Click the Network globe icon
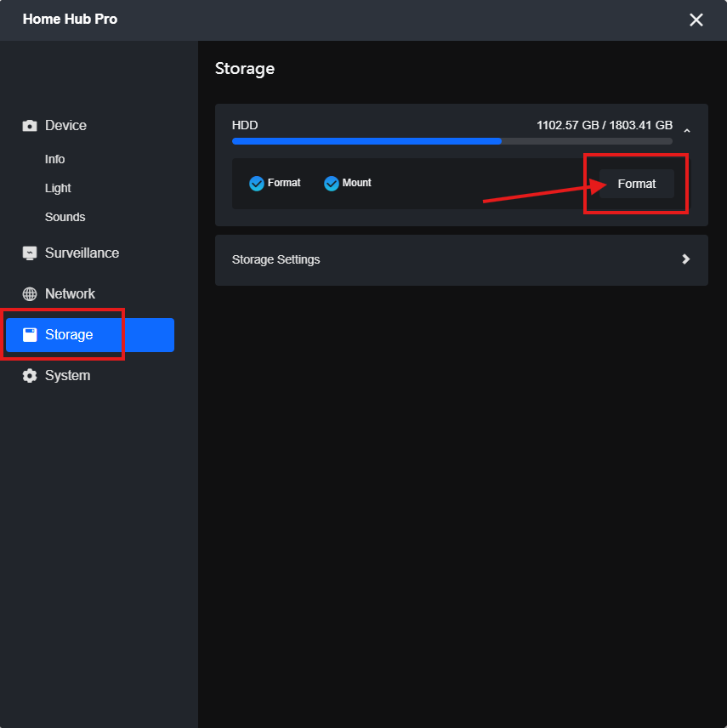The image size is (727, 728). coord(30,294)
